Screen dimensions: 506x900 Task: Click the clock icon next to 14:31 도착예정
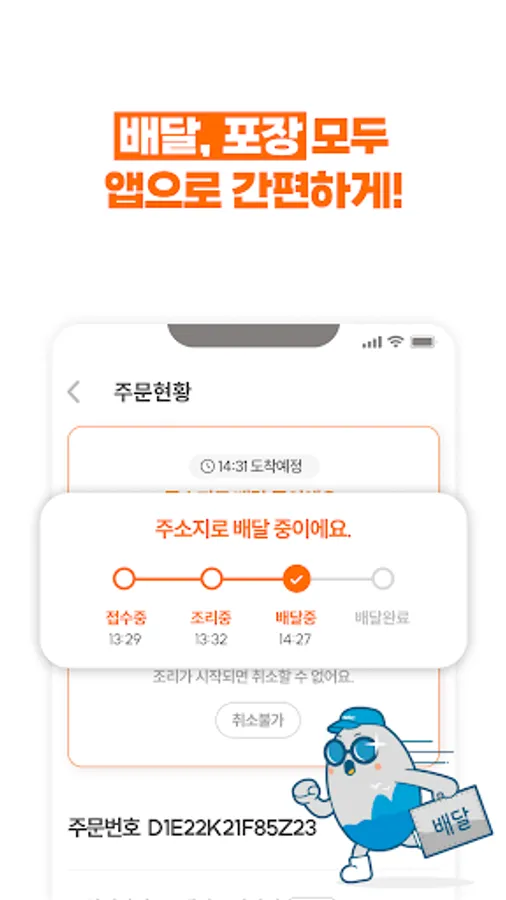[207, 467]
